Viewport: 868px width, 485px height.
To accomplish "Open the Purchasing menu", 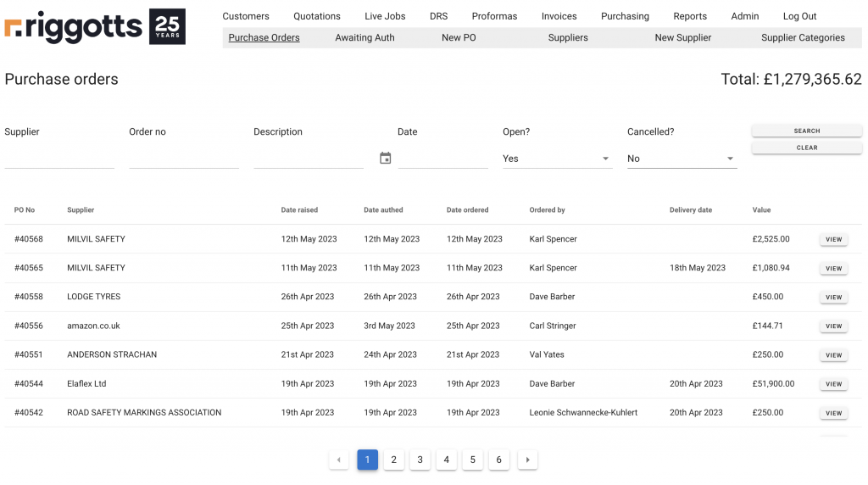I will [x=625, y=16].
